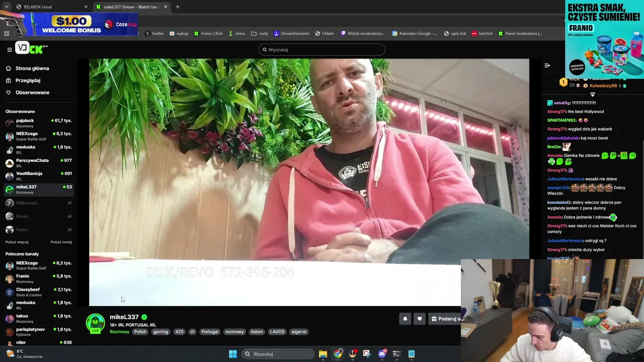644x362 pixels.
Task: Click mikeL337 streamer avatar with LIVE badge
Action: point(95,324)
